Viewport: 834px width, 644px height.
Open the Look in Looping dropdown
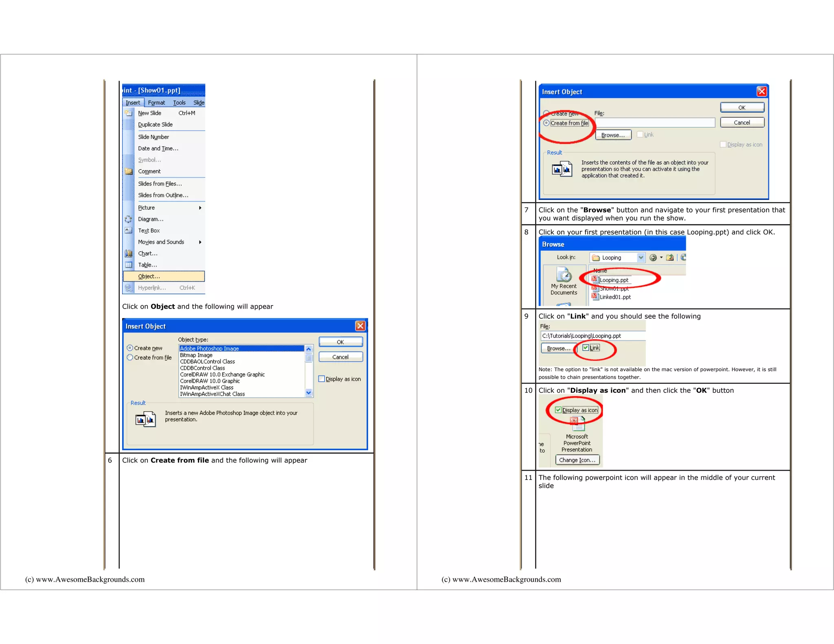pos(641,258)
